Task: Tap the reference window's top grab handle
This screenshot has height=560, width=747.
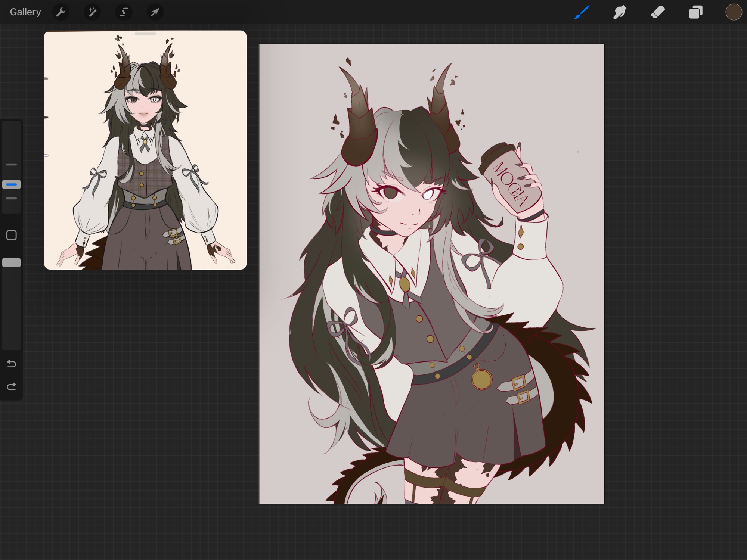Action: [x=145, y=34]
